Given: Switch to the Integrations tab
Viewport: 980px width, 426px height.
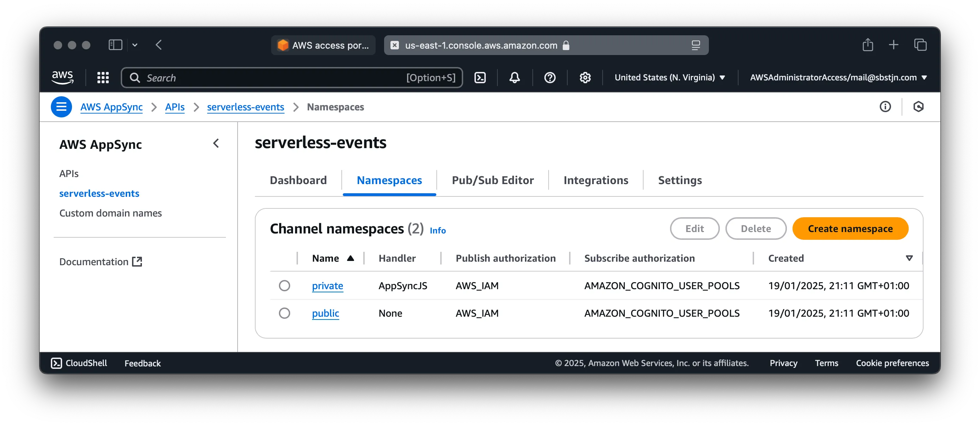Looking at the screenshot, I should 596,180.
